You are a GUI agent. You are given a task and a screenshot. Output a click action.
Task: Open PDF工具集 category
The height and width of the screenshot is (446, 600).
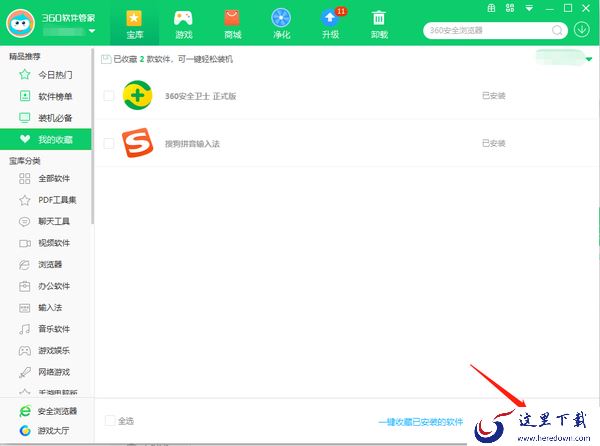point(46,200)
